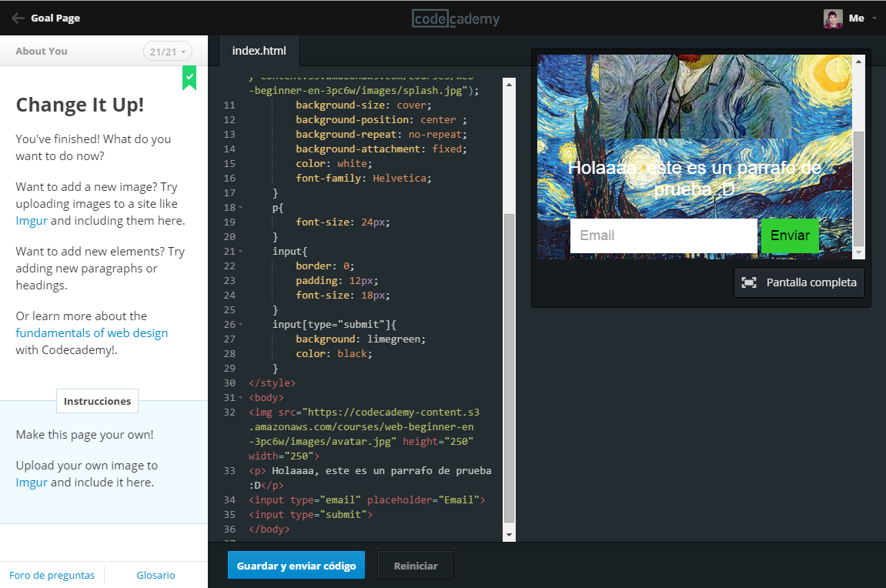
Task: Click the Pantalla completa fullscreen button
Action: click(800, 282)
